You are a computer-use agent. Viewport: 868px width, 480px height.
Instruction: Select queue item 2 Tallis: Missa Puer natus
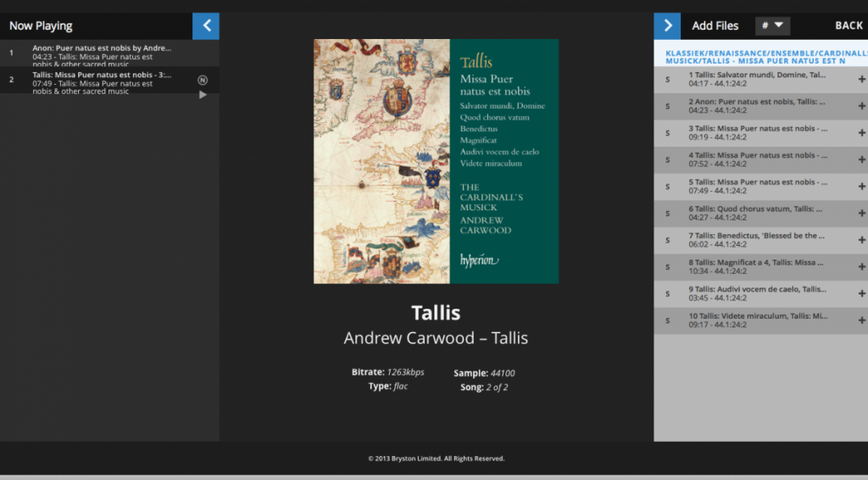pyautogui.click(x=109, y=81)
